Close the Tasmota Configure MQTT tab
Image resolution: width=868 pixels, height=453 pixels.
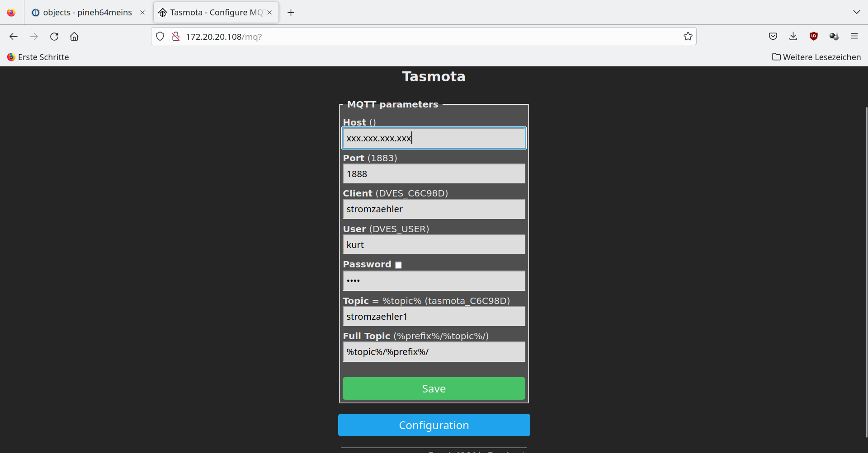(x=270, y=13)
